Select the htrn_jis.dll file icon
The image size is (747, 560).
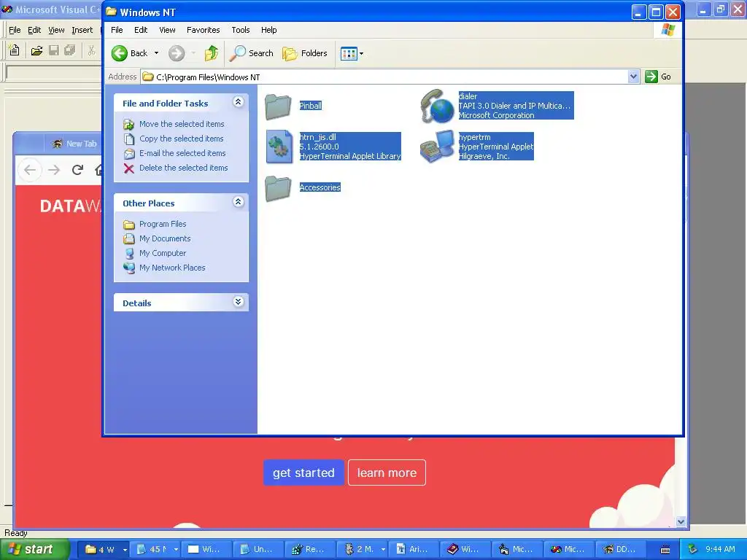pyautogui.click(x=279, y=147)
